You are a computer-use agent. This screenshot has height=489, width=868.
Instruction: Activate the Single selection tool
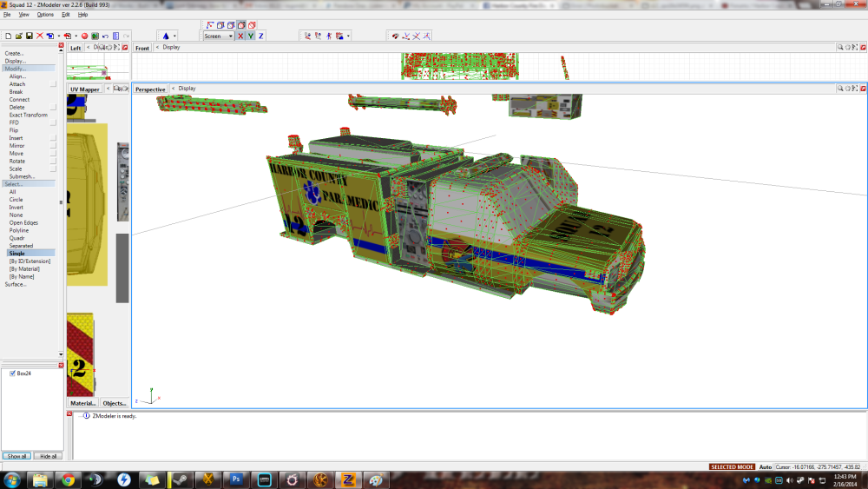[30, 253]
